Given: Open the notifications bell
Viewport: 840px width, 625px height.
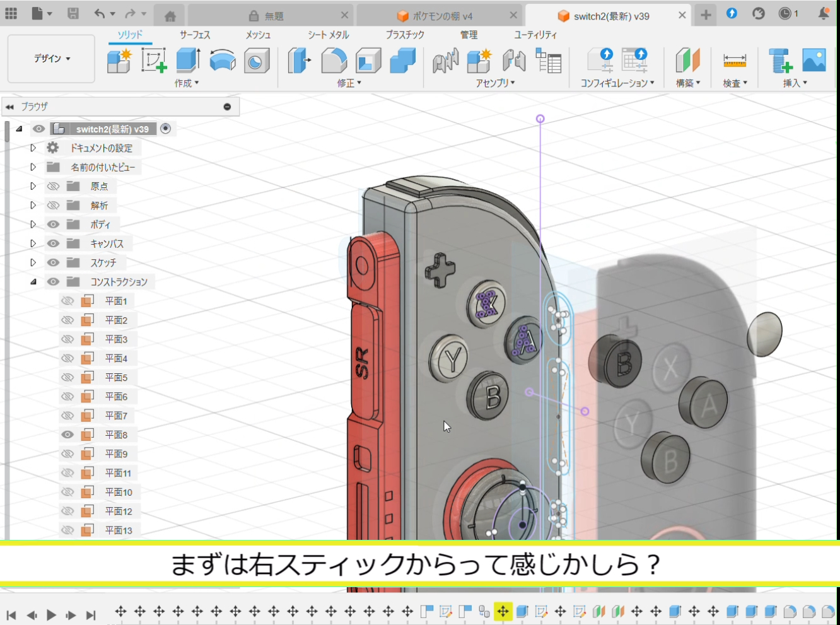Looking at the screenshot, I should coord(824,13).
